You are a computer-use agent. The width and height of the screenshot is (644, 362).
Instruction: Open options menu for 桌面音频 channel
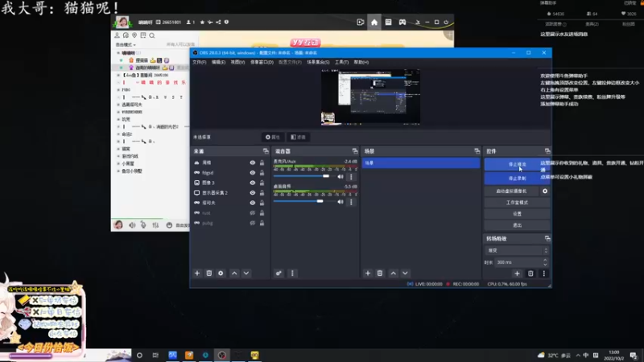[x=351, y=202]
